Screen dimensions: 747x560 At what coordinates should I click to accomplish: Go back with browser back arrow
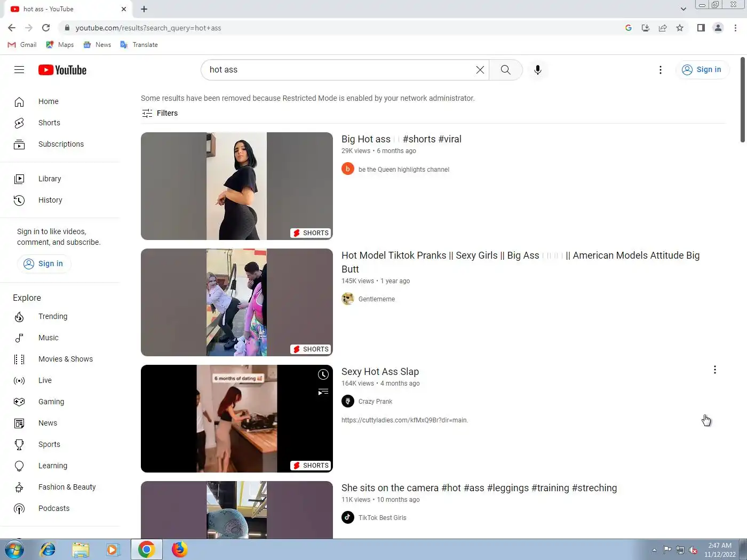[x=12, y=28]
